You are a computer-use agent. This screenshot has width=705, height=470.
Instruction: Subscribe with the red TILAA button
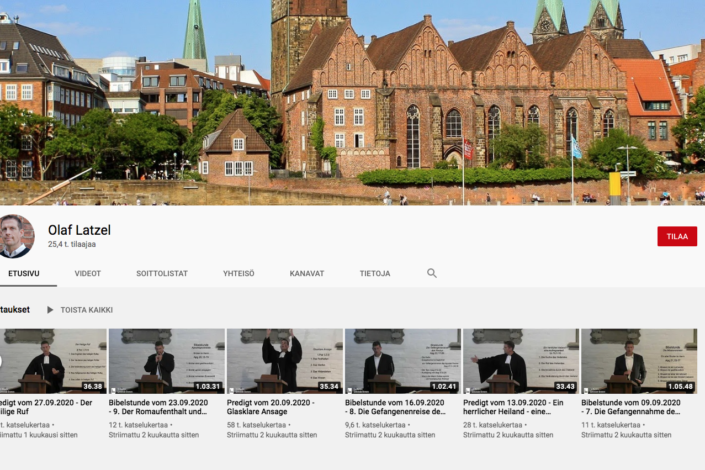677,236
